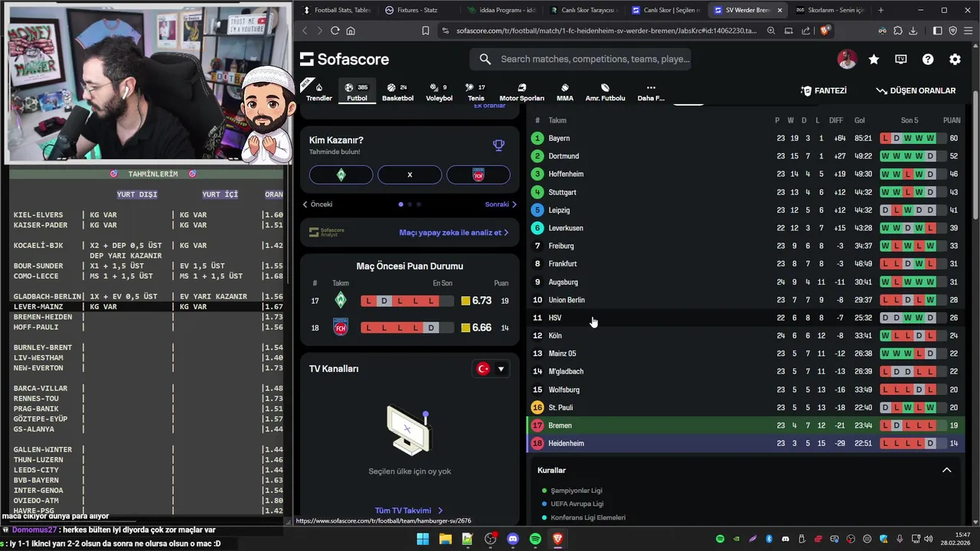The height and width of the screenshot is (551, 980).
Task: Open HSV team row in standings
Action: pyautogui.click(x=746, y=318)
